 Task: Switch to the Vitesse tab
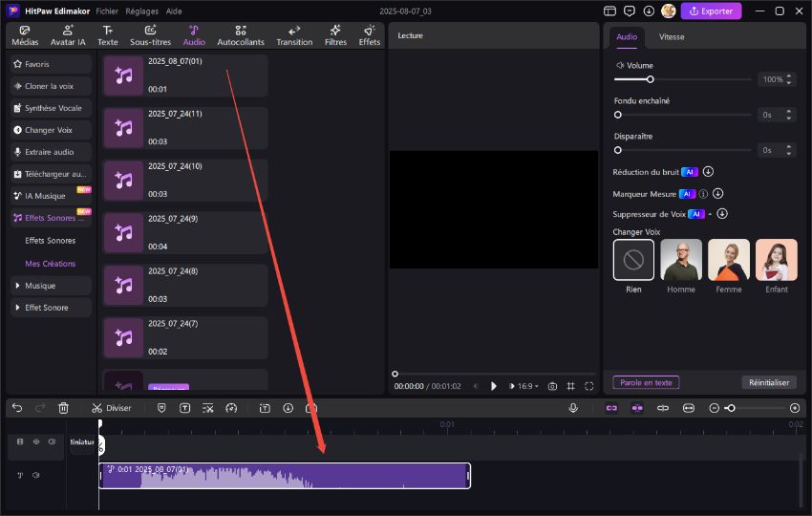pyautogui.click(x=672, y=36)
